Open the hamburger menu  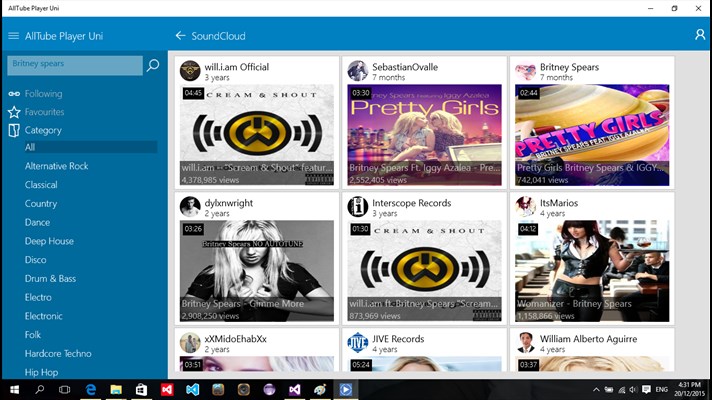[14, 36]
